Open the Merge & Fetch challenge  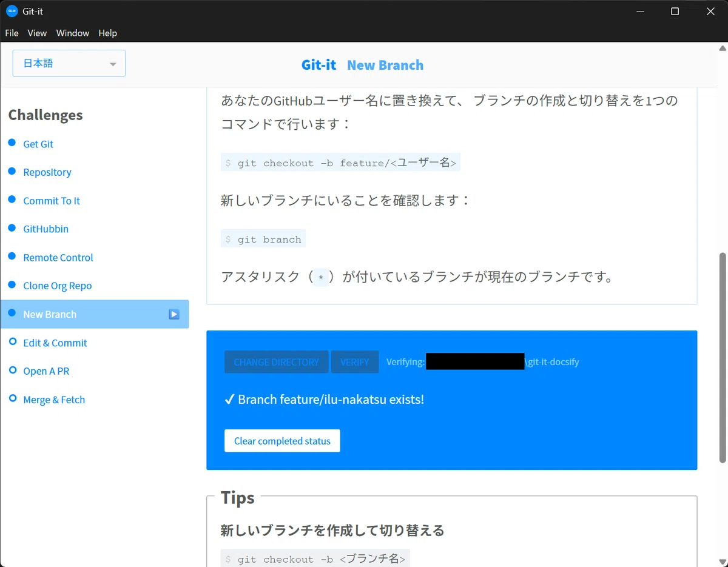pos(54,400)
